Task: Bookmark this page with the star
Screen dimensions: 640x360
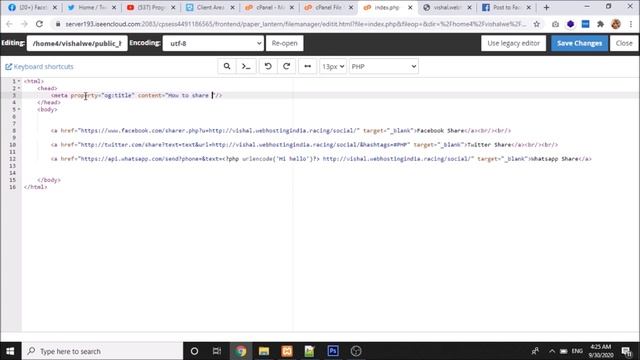Action: [536, 24]
